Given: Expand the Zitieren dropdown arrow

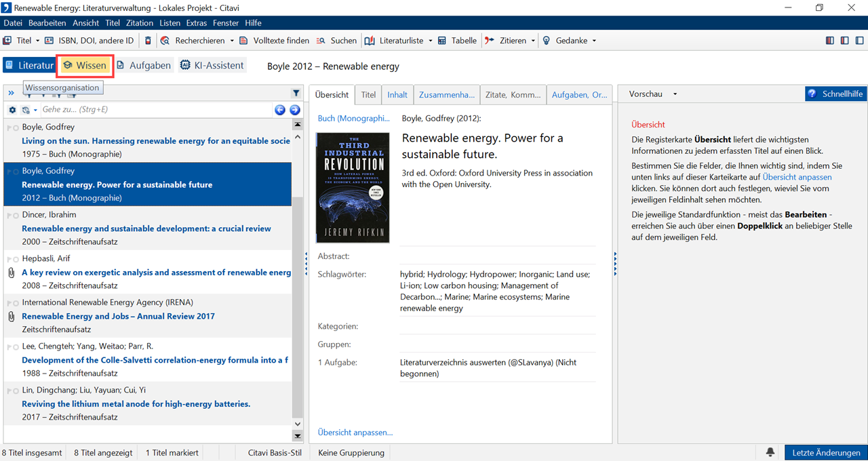Looking at the screenshot, I should coord(533,41).
